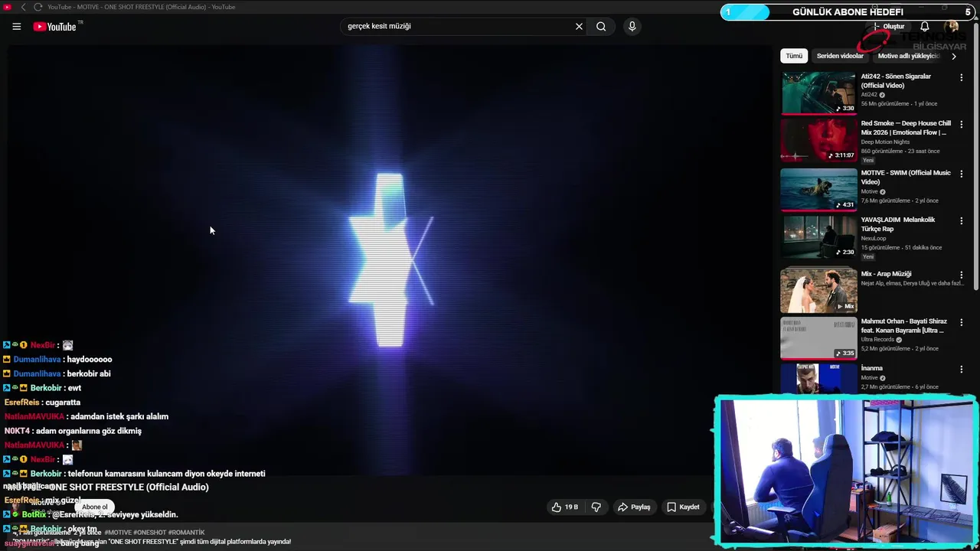Click the title 'Mix - Arap Müziği'
The image size is (980, 551).
(x=886, y=274)
